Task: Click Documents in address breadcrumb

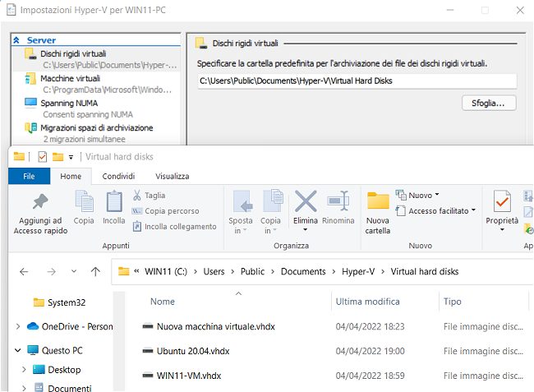Action: [303, 271]
